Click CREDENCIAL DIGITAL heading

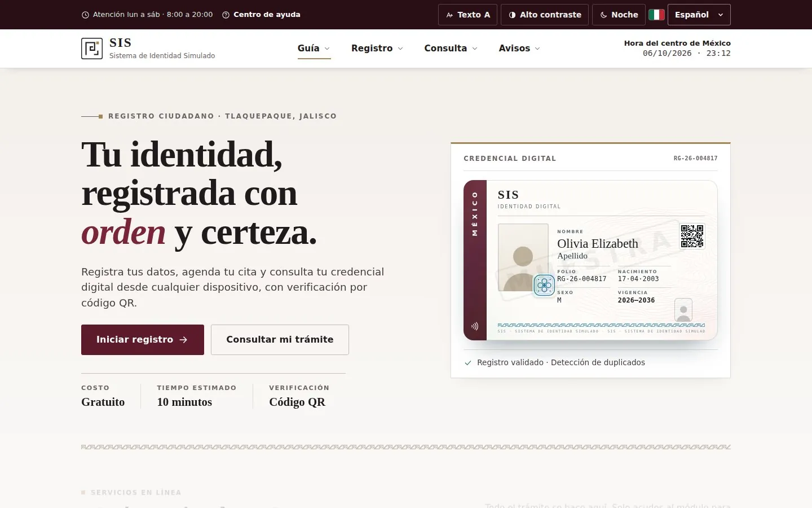tap(510, 159)
